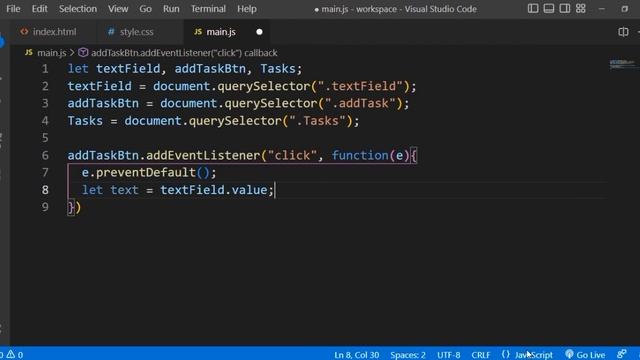Toggle the bottom panel layout icon
Screen dimensions: 640x360
549,9
